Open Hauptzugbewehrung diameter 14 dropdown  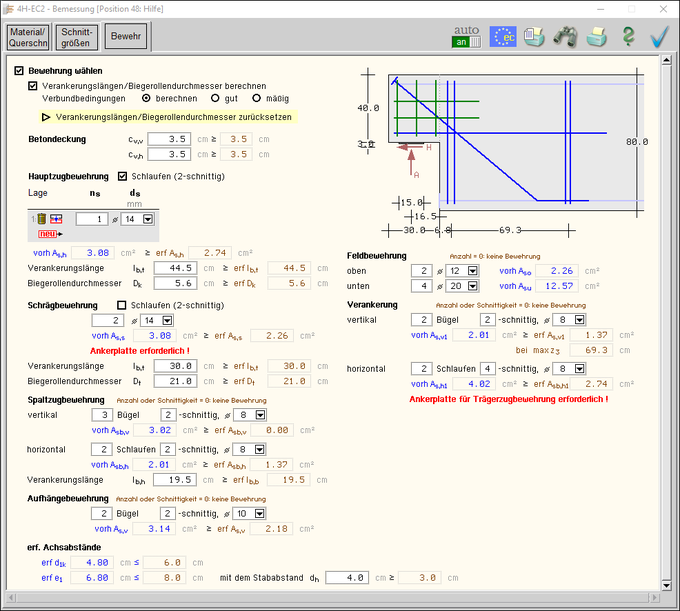pyautogui.click(x=149, y=219)
